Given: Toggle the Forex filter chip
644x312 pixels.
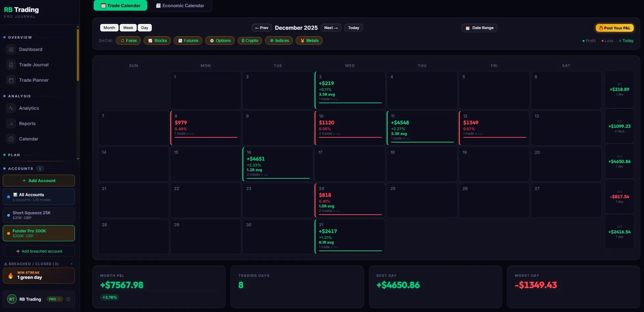Looking at the screenshot, I should click(x=129, y=41).
